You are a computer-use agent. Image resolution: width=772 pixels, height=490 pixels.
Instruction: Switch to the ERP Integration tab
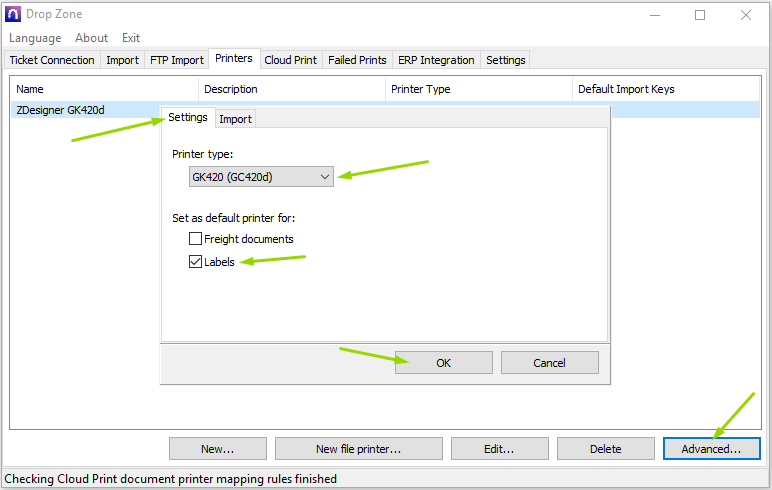436,60
